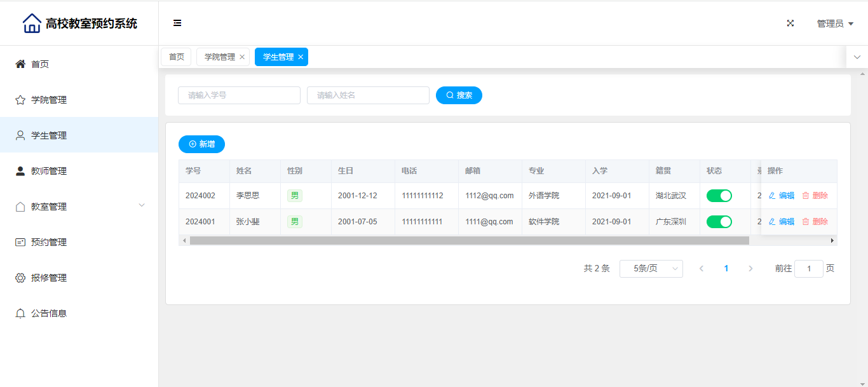Open 报修管理 from the sidebar
The width and height of the screenshot is (868, 387).
point(49,278)
